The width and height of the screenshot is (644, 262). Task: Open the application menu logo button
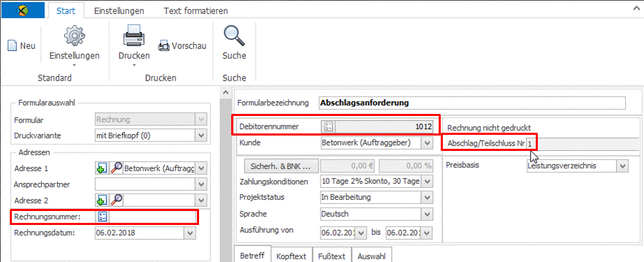tap(23, 10)
